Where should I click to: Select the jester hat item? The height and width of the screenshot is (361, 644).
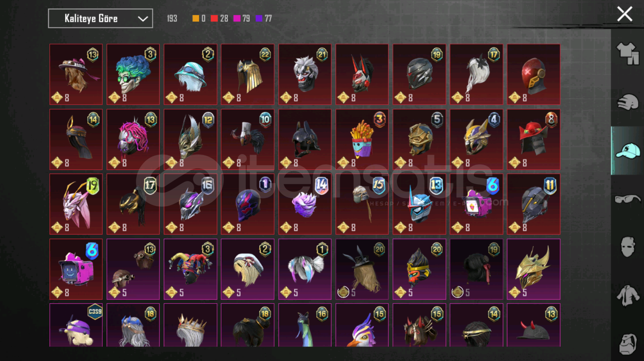click(x=190, y=269)
